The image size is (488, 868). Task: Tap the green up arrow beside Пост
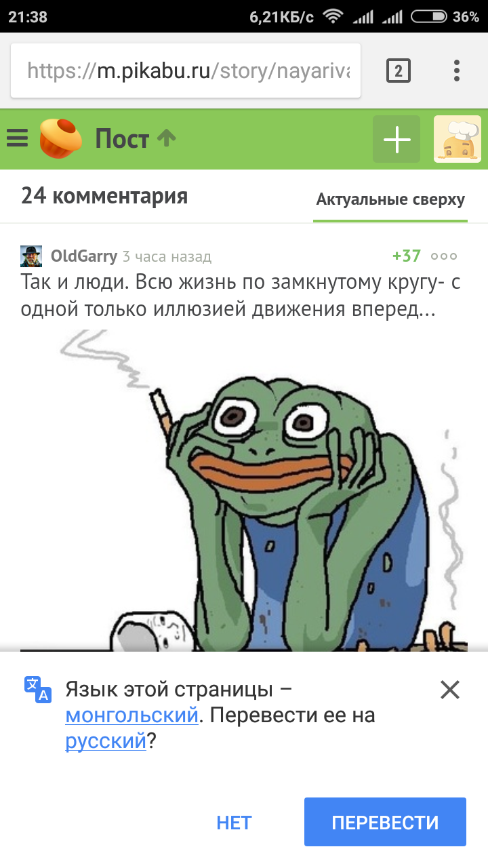pos(166,138)
